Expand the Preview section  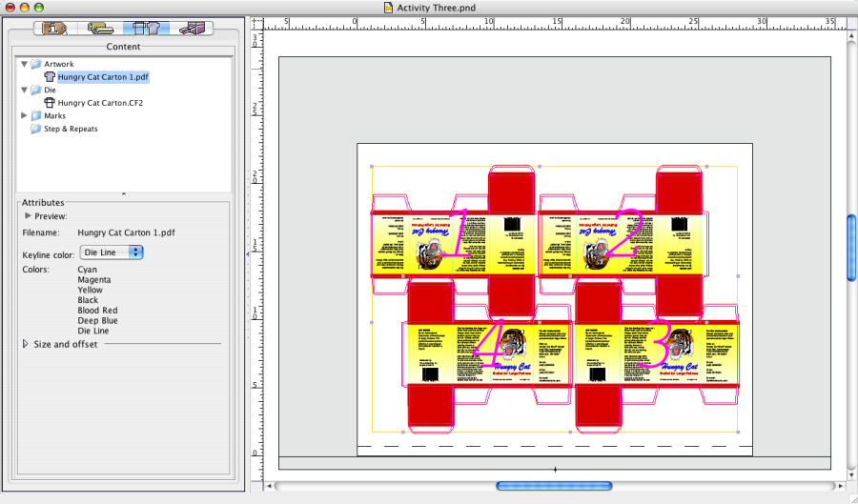[x=29, y=216]
